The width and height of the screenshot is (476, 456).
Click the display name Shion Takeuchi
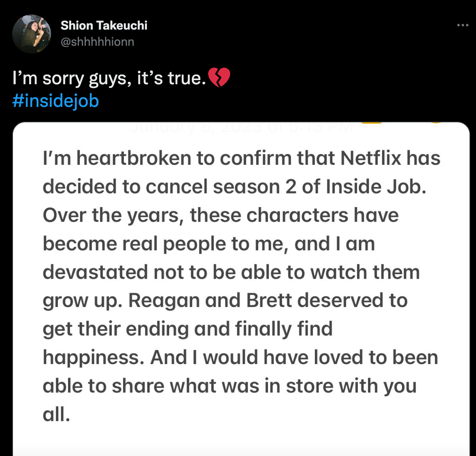pos(104,25)
